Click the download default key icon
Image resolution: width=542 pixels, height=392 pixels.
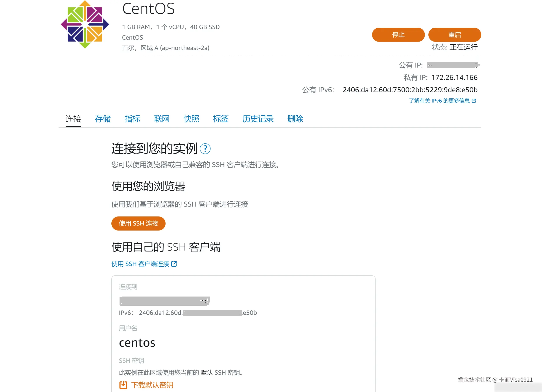pos(123,385)
